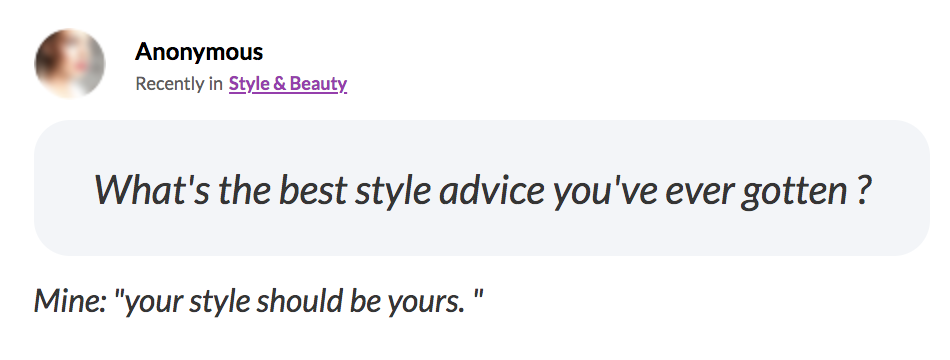
Task: Click the word "advice" in the question
Action: tap(491, 190)
